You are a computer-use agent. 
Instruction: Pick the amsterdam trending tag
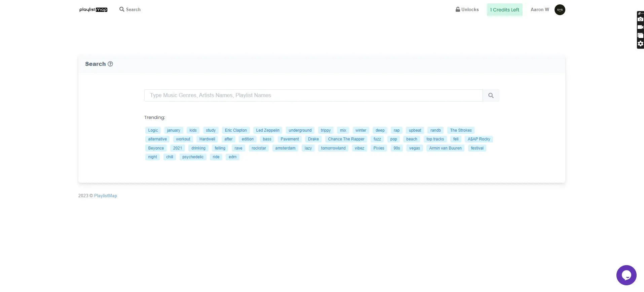[x=285, y=148]
